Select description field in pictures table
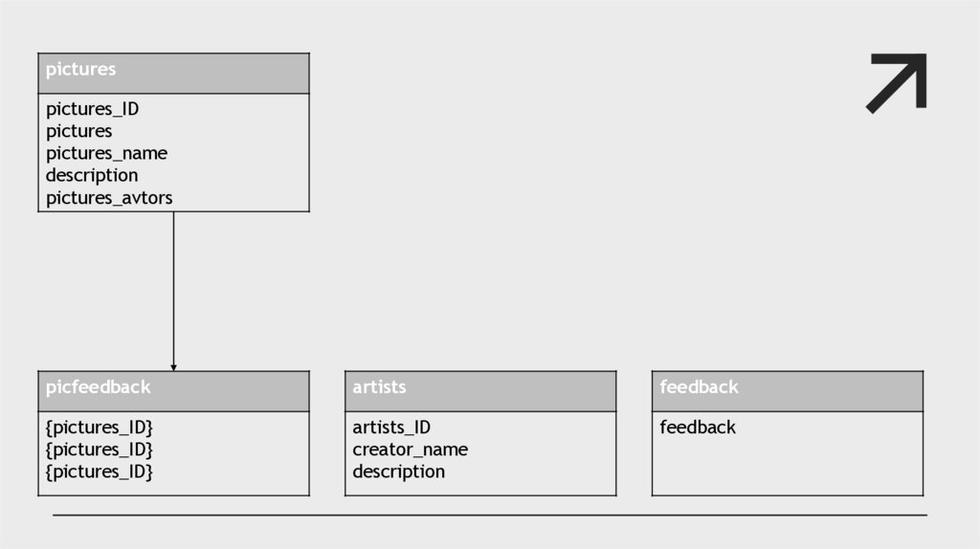This screenshot has width=980, height=549. pyautogui.click(x=92, y=175)
